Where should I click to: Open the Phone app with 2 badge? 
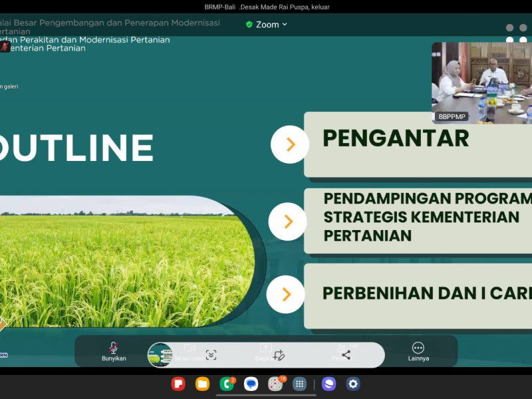(227, 384)
